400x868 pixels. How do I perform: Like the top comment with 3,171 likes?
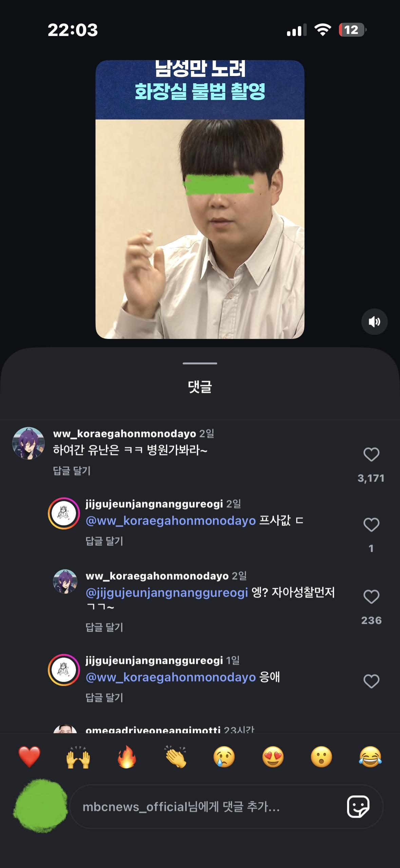coord(371,454)
